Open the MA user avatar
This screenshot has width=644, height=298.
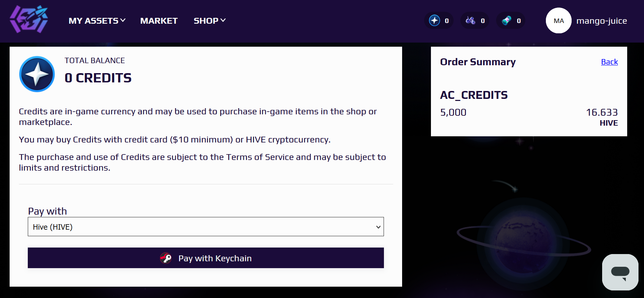559,21
